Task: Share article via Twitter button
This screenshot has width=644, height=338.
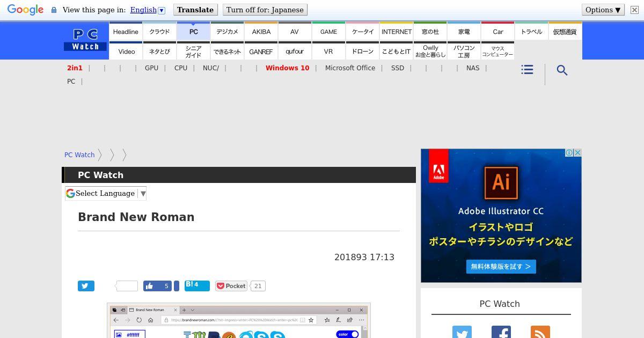Action: [86, 286]
